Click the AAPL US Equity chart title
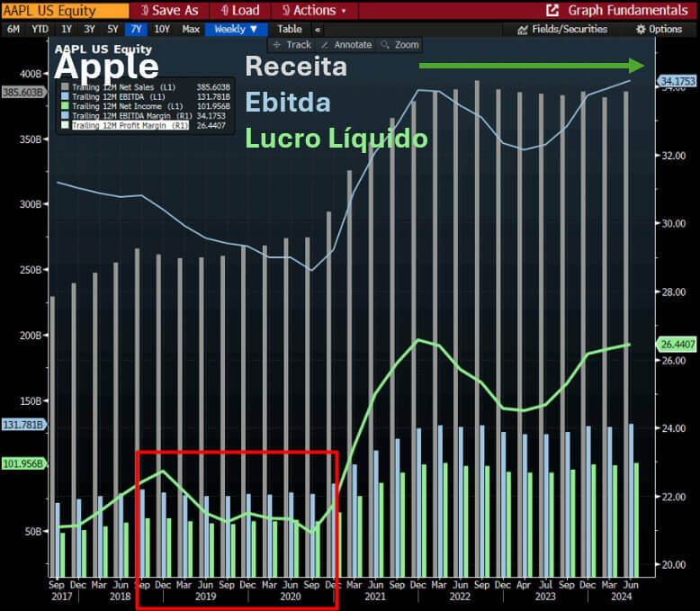 (103, 49)
